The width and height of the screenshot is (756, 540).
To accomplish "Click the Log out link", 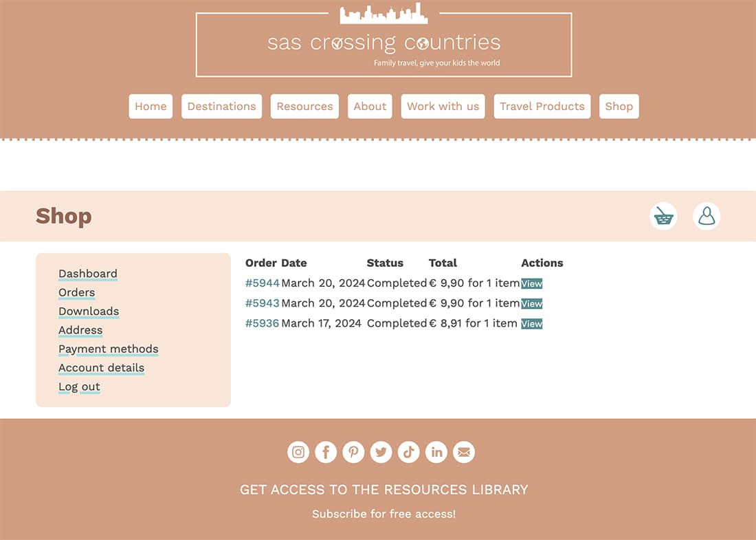I will (x=79, y=387).
